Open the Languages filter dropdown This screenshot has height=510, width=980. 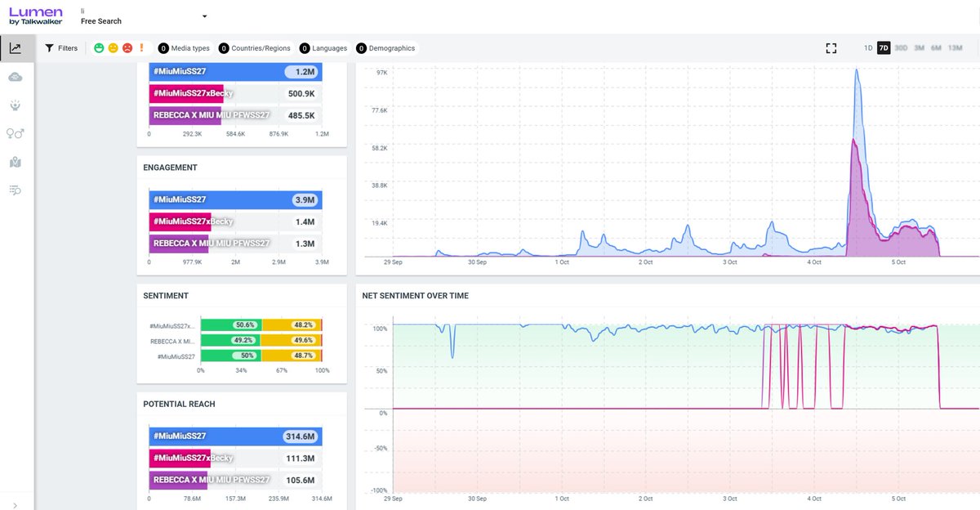(x=323, y=48)
